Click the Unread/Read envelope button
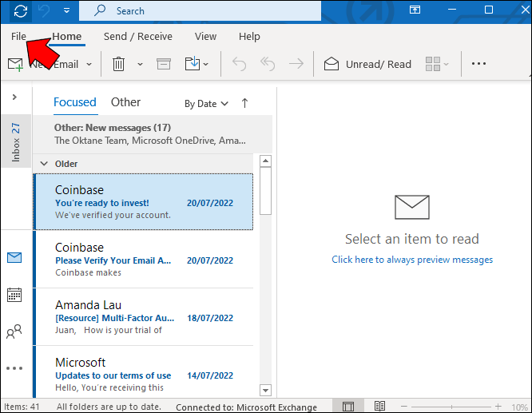 367,64
